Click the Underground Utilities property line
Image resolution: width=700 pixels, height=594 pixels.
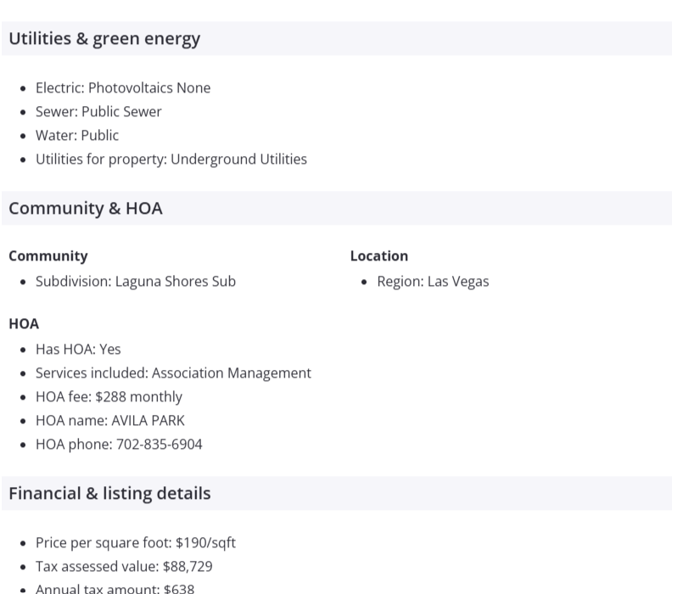click(x=171, y=160)
